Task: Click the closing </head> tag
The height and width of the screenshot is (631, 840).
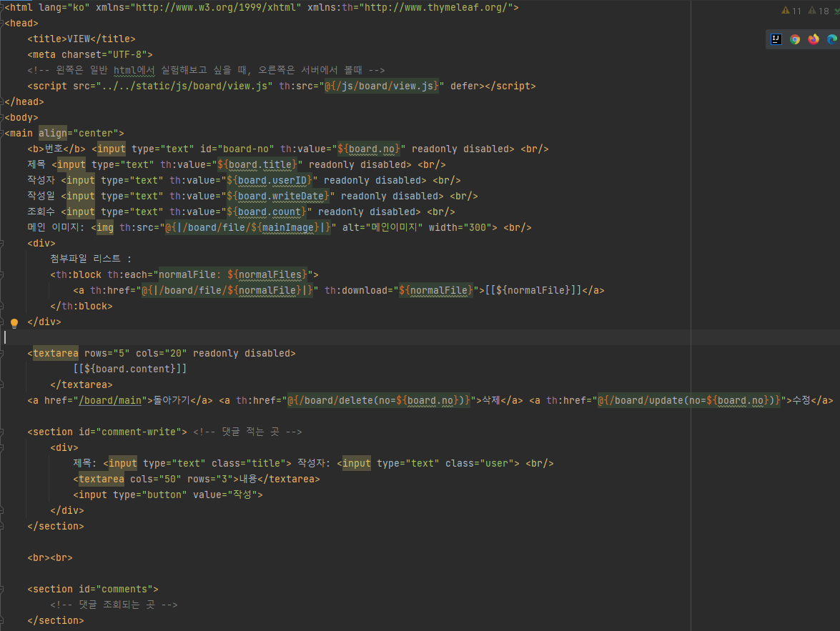Action: coord(24,101)
